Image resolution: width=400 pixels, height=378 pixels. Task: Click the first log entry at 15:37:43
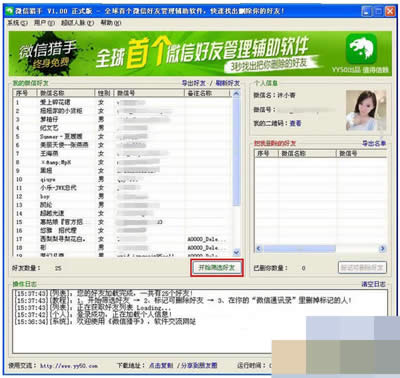(x=104, y=293)
